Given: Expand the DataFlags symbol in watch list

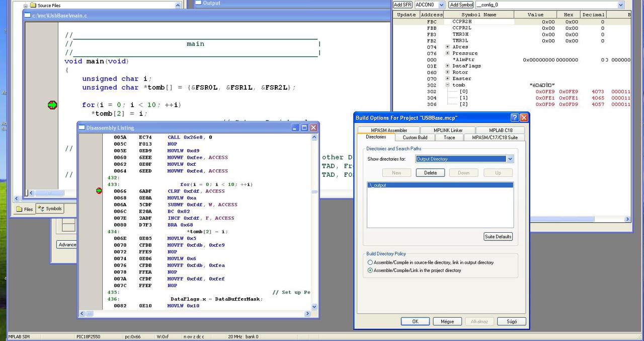Looking at the screenshot, I should click(447, 66).
